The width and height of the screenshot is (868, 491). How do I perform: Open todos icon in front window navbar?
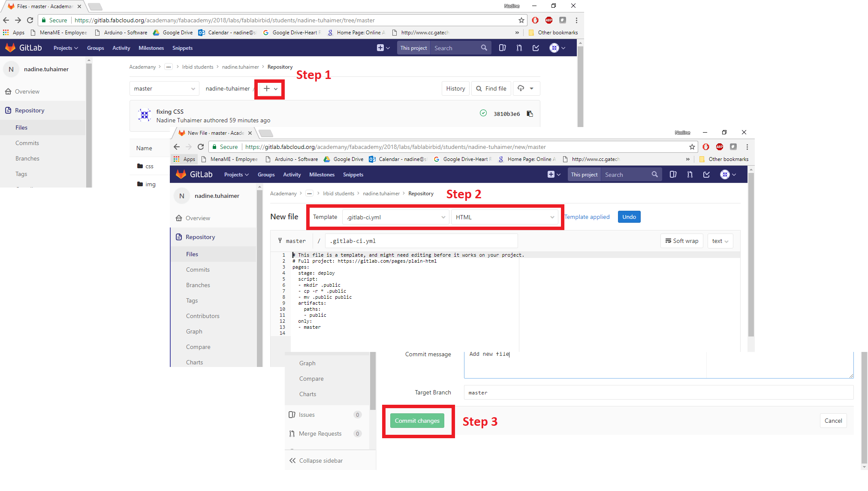point(706,175)
